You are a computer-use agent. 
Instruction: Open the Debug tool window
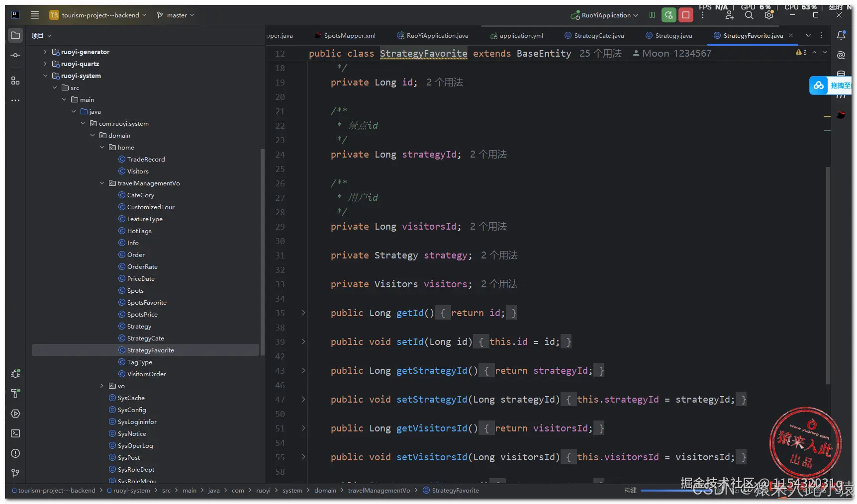pyautogui.click(x=15, y=374)
